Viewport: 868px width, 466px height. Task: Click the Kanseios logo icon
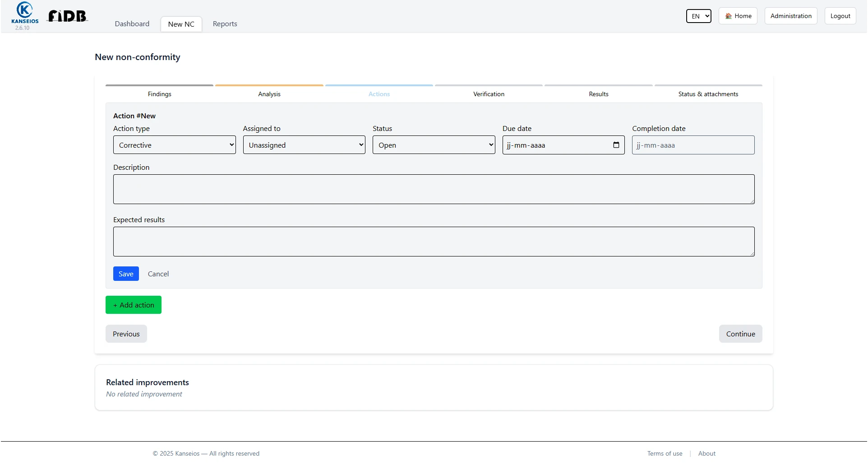point(24,11)
